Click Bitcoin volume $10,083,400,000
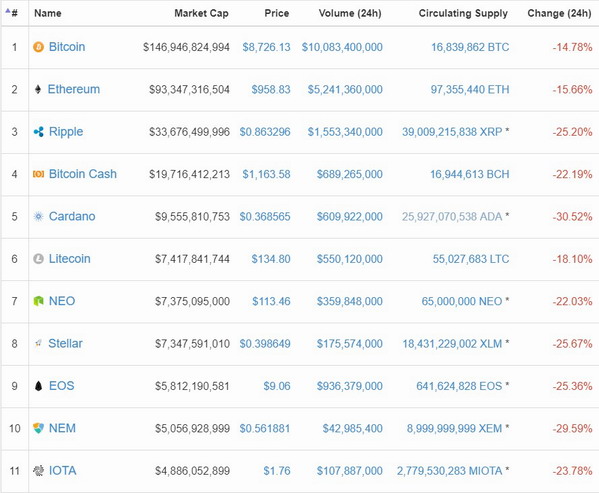The width and height of the screenshot is (599, 493). 342,47
